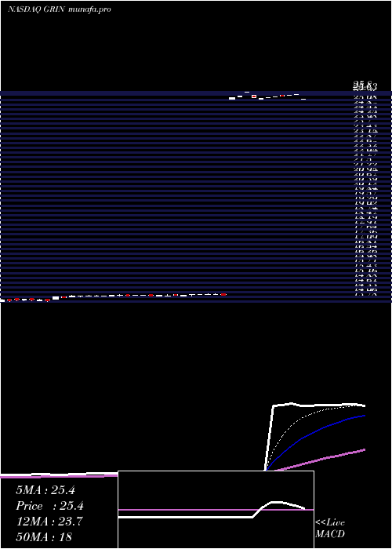Select the 5MA : 25.4 reading

[x=45, y=490]
